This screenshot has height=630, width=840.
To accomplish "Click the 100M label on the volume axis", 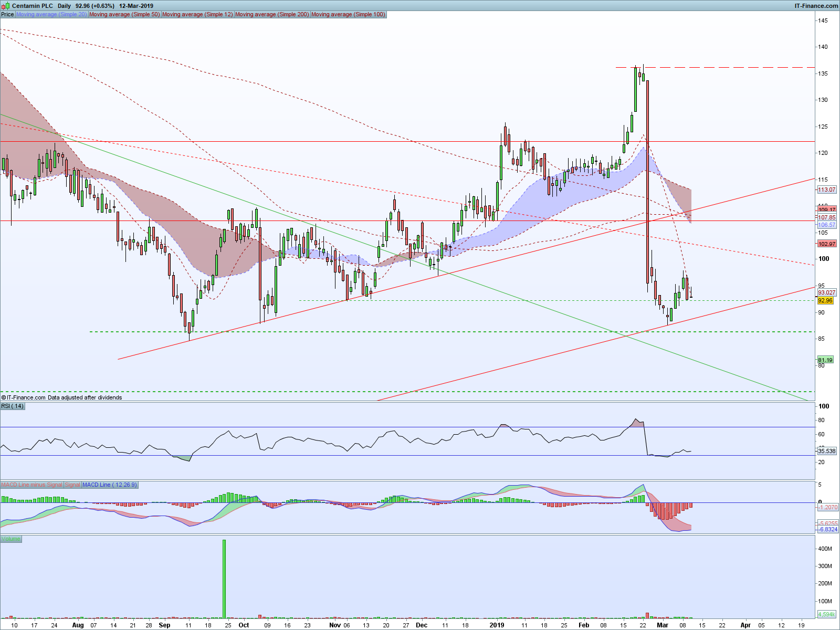I will pos(826,601).
